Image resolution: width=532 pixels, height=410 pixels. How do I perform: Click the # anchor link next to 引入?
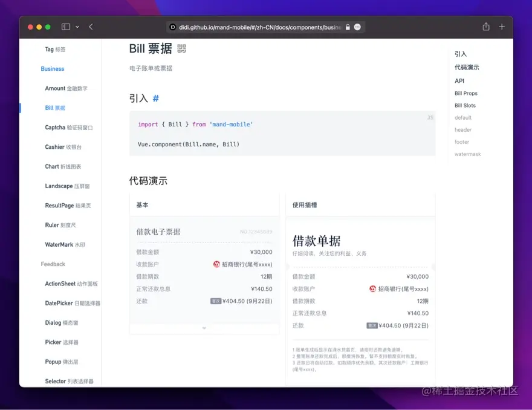coord(156,98)
